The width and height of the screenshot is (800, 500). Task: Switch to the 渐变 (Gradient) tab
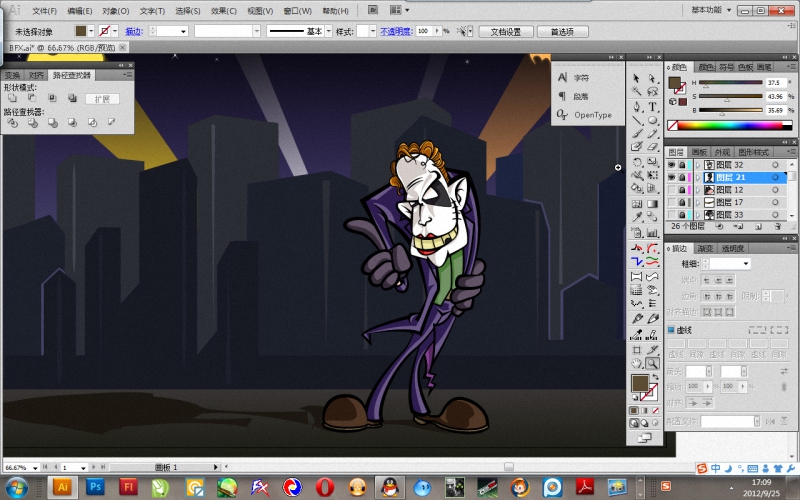click(705, 248)
